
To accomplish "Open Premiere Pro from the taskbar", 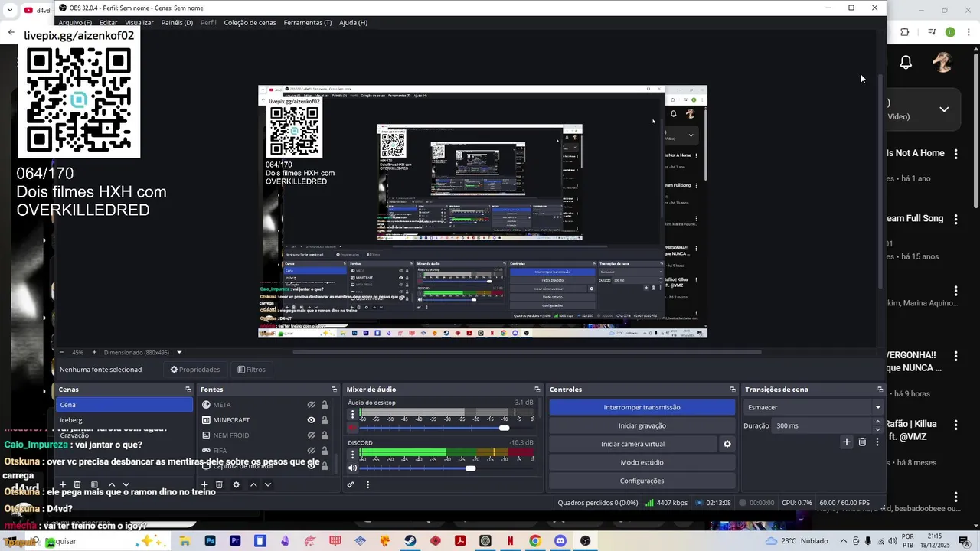I will click(235, 541).
